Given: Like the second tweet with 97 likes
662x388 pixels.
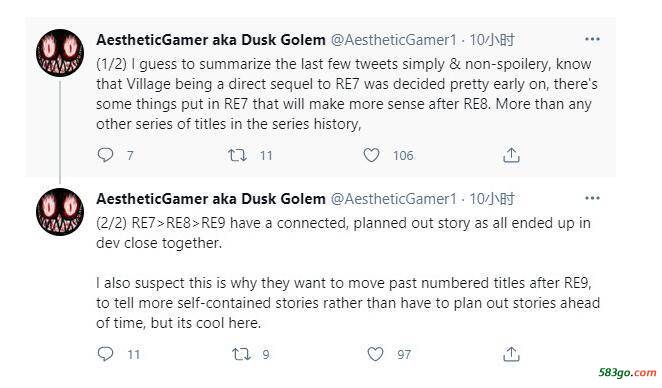Looking at the screenshot, I should 375,354.
